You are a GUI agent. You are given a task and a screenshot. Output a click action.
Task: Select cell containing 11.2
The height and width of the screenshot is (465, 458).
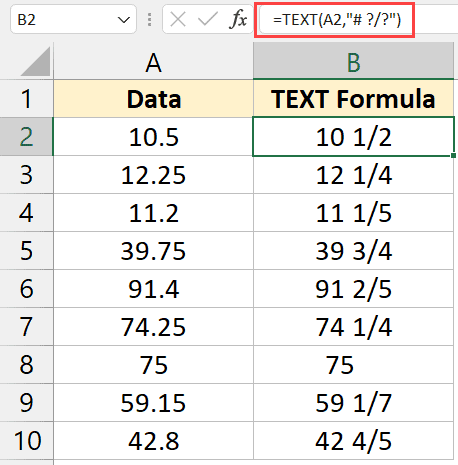153,213
